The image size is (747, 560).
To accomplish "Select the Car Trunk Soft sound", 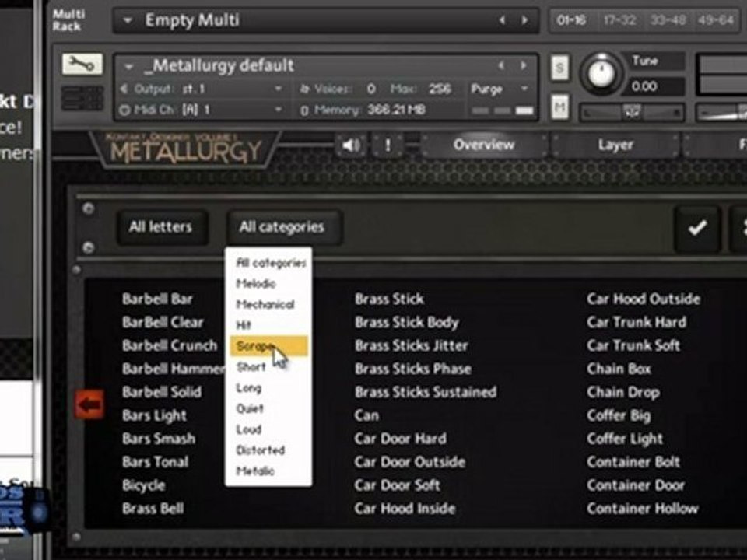I will tap(633, 345).
